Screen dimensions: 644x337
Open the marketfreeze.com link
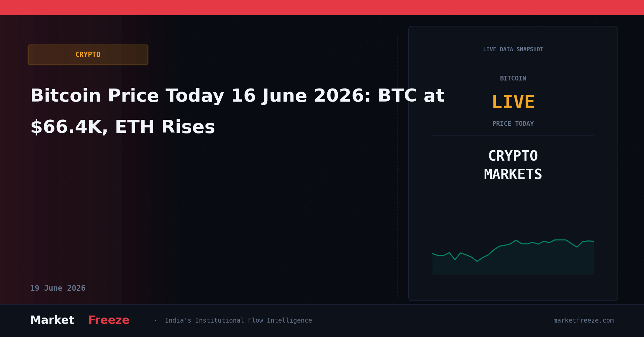click(583, 321)
